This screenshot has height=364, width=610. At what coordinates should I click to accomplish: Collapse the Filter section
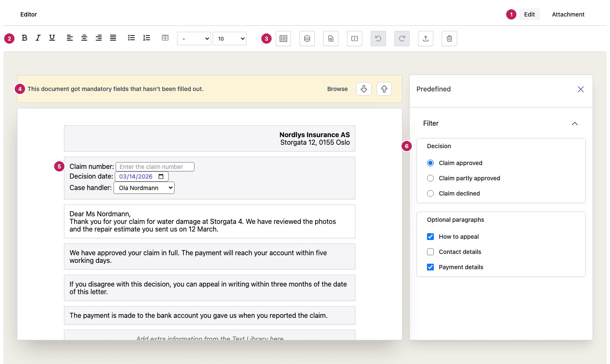click(x=575, y=124)
